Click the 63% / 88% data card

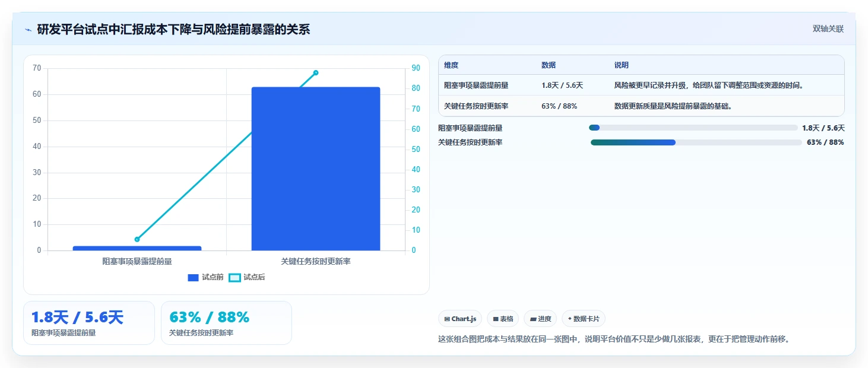click(226, 323)
